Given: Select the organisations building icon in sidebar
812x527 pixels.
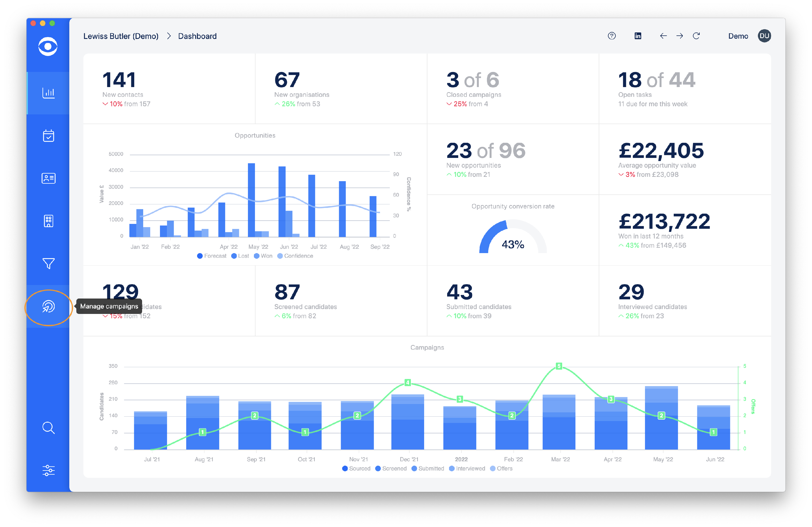Looking at the screenshot, I should (x=48, y=221).
